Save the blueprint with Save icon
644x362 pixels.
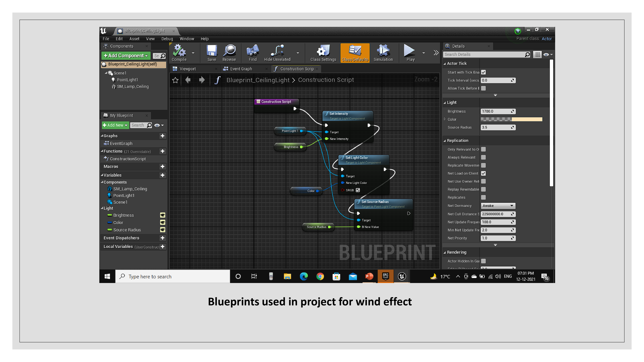[212, 53]
